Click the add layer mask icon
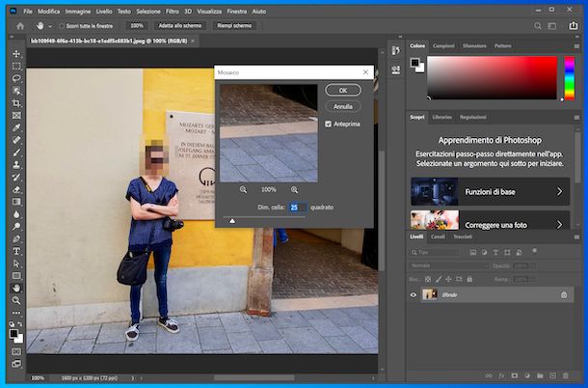 [515, 375]
